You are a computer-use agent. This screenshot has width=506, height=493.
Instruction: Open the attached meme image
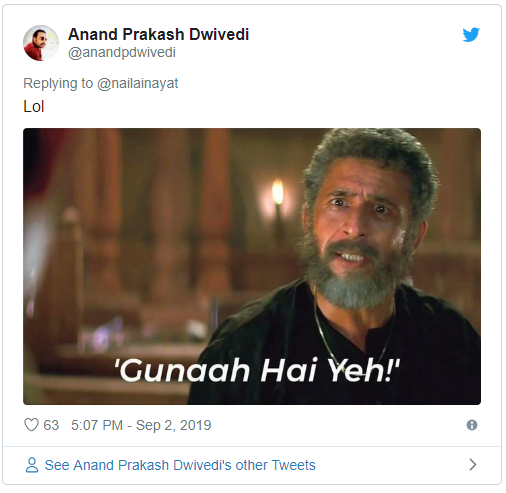click(x=252, y=266)
